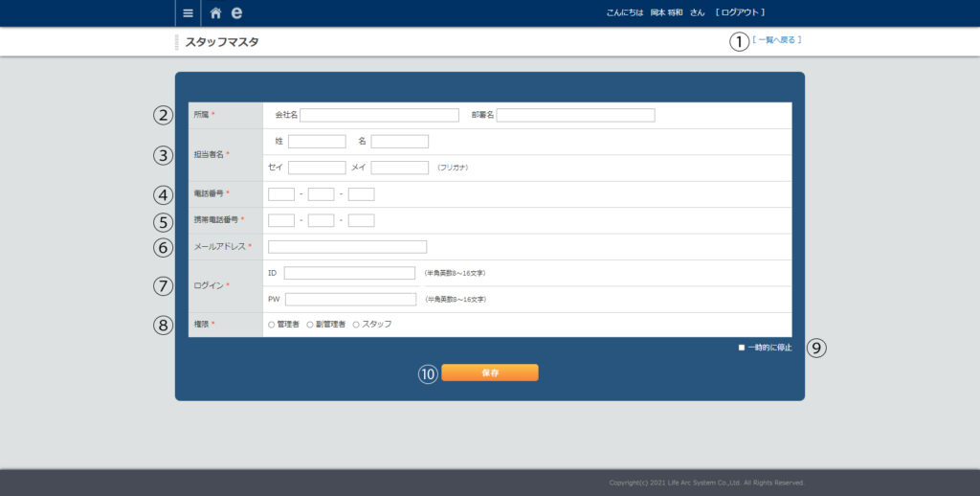Select the スタッフ radio button

click(356, 325)
